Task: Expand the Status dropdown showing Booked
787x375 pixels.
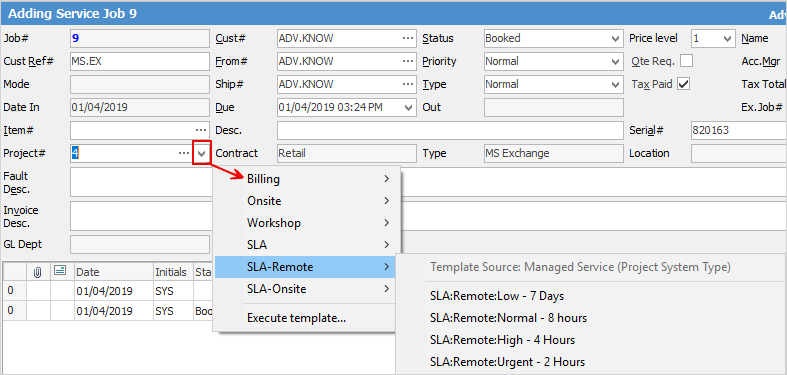Action: point(616,39)
